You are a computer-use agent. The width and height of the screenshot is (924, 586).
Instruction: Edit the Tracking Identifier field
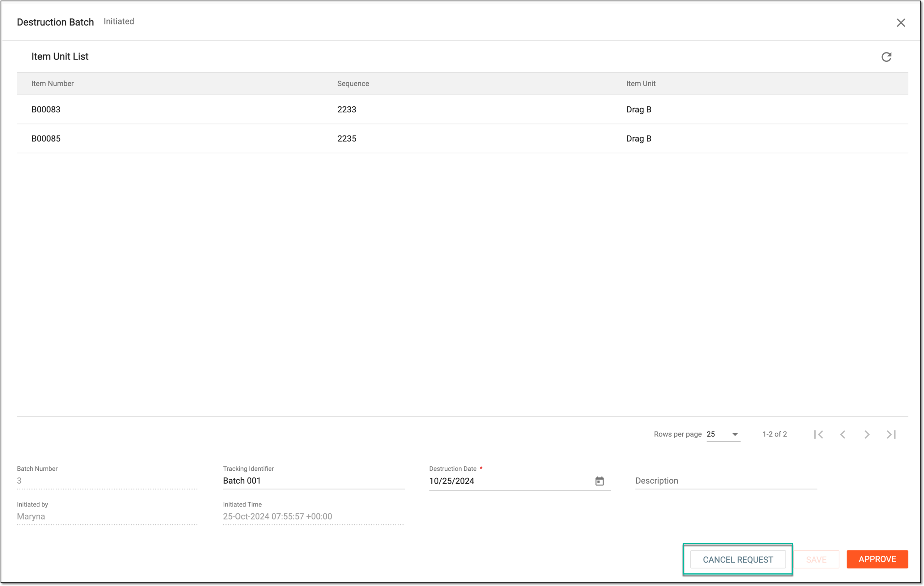click(313, 481)
